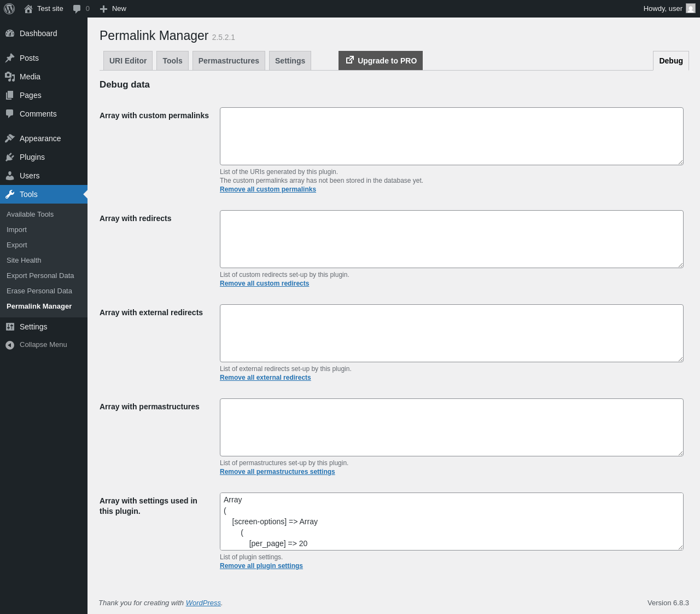Click the Upgrade to PRO button
Viewport: 700px width, 614px height.
381,61
